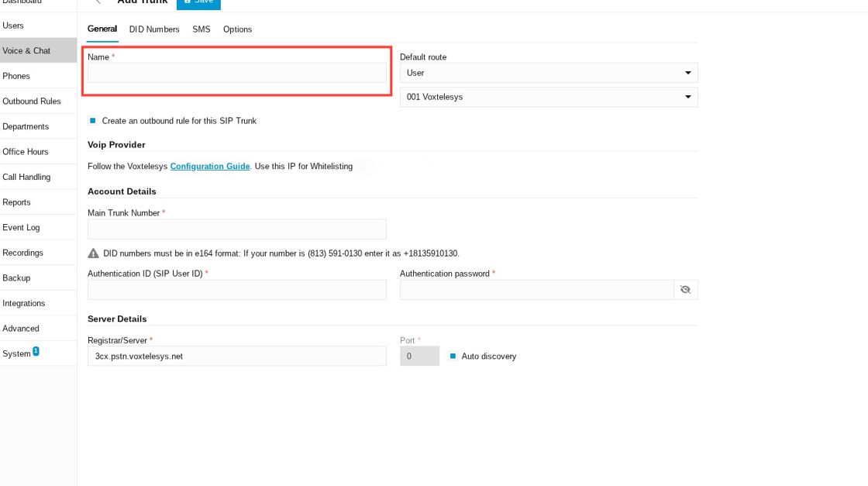Click the System notification badge

click(x=36, y=351)
